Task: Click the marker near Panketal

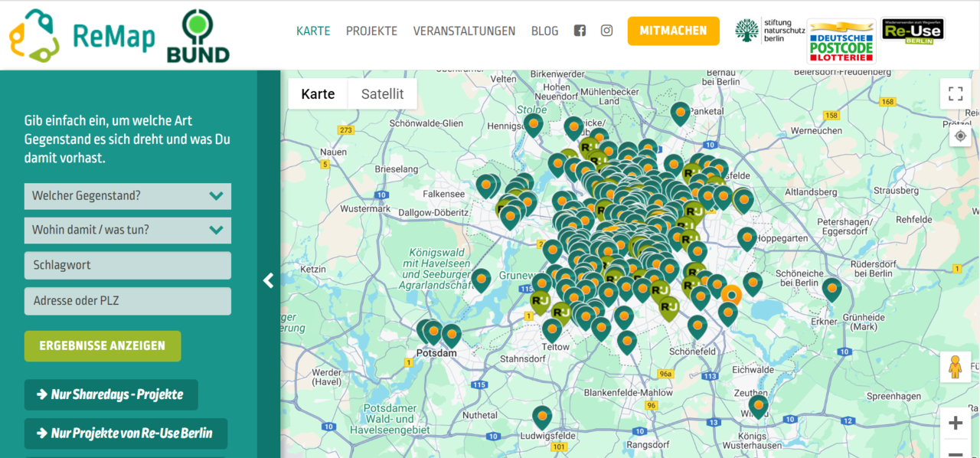Action: click(x=680, y=114)
